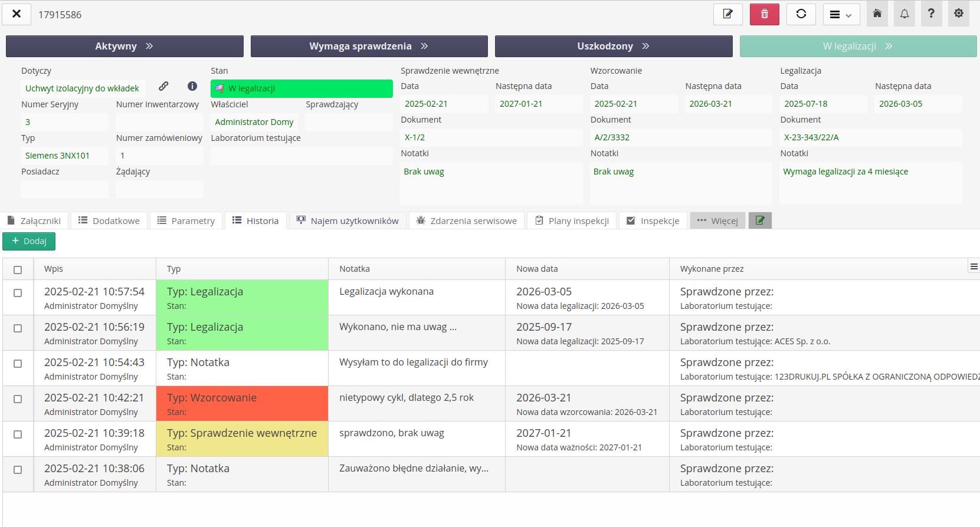Tick the checkbox for the 10:57:54 entry

coord(18,293)
